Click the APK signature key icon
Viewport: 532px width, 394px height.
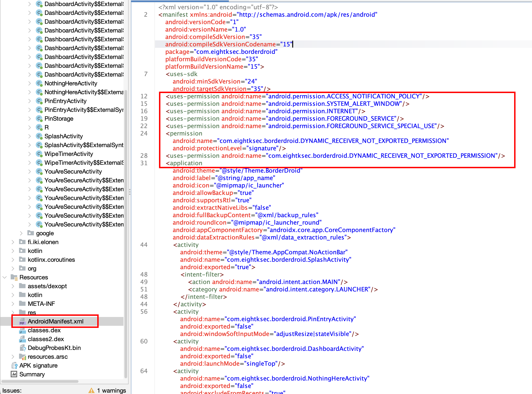tap(14, 365)
